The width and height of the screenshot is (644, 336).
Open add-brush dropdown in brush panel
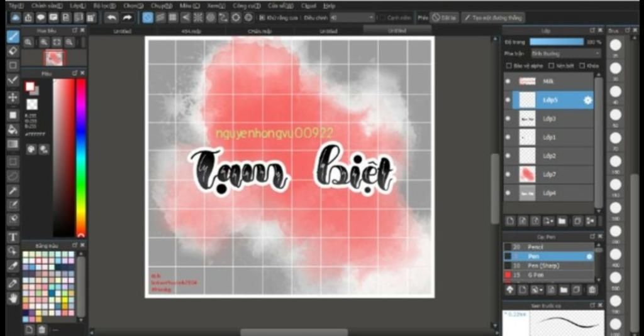coord(536,290)
